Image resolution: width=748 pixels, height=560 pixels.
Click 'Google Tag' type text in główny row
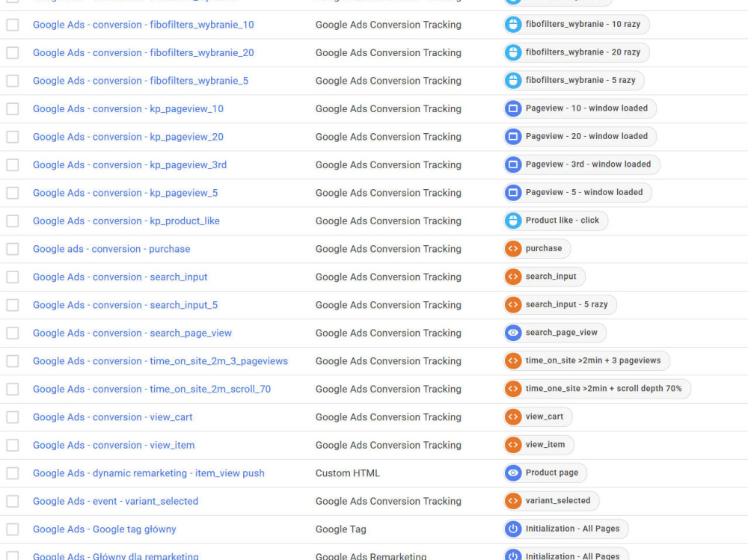tap(340, 529)
